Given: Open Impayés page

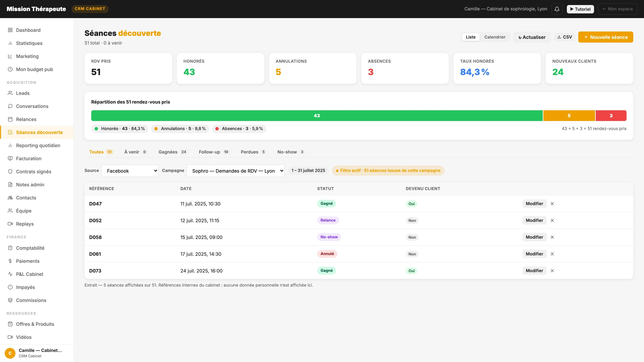Looking at the screenshot, I should pyautogui.click(x=37, y=287).
